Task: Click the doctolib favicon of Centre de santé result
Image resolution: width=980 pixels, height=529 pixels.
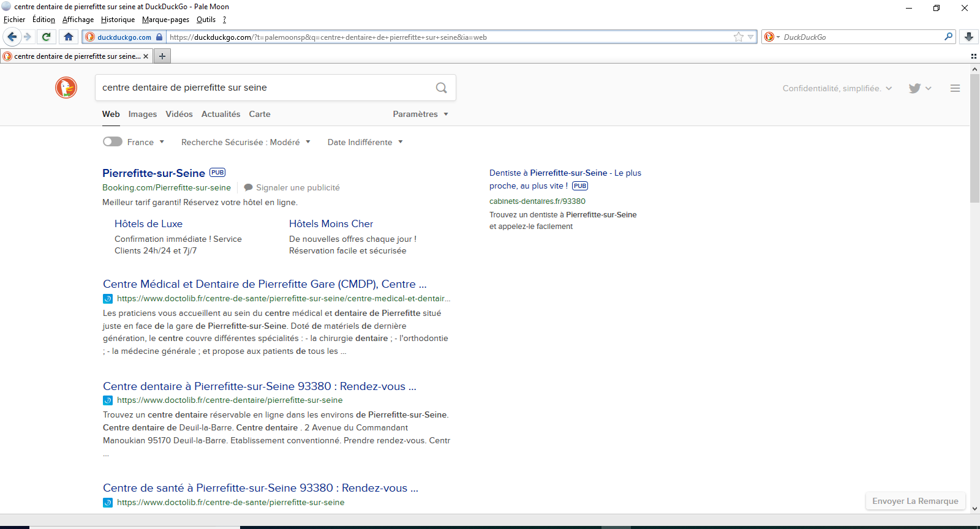Action: click(108, 503)
